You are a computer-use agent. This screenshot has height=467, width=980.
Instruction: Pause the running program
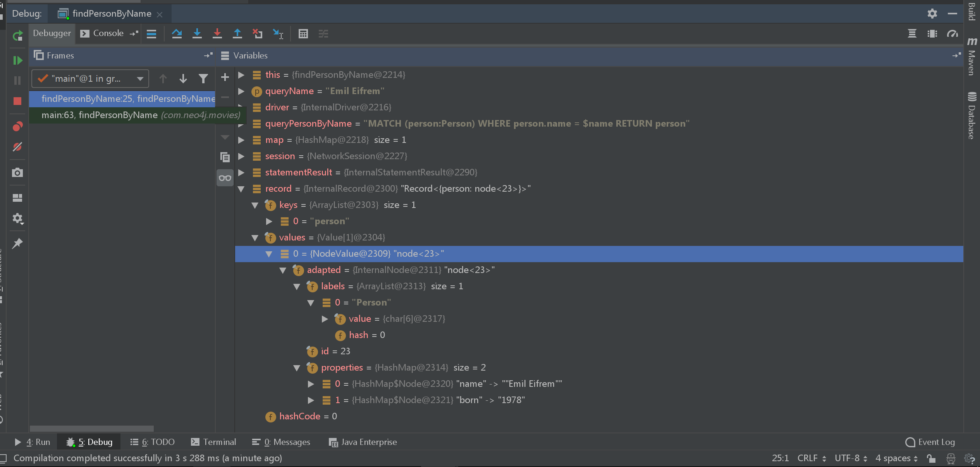click(17, 81)
